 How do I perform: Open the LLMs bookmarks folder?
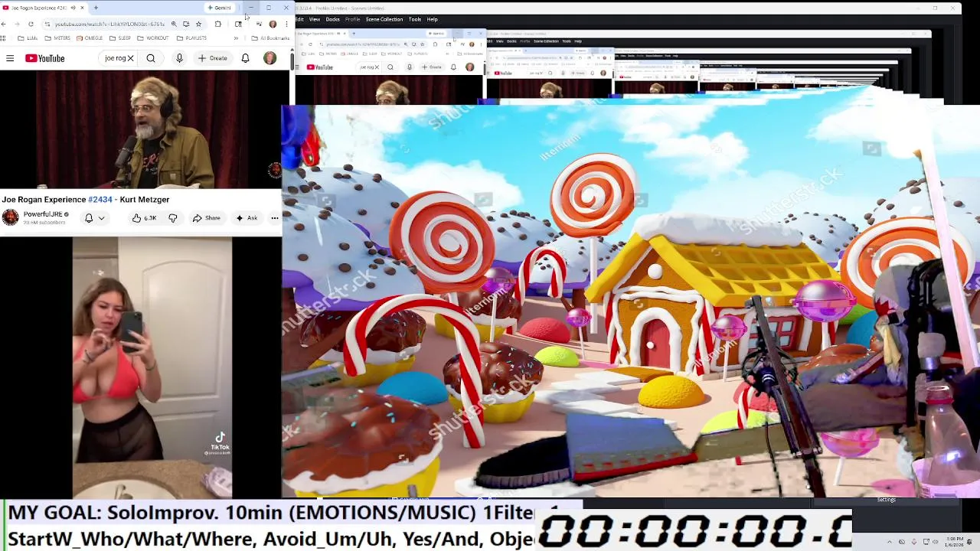[28, 37]
